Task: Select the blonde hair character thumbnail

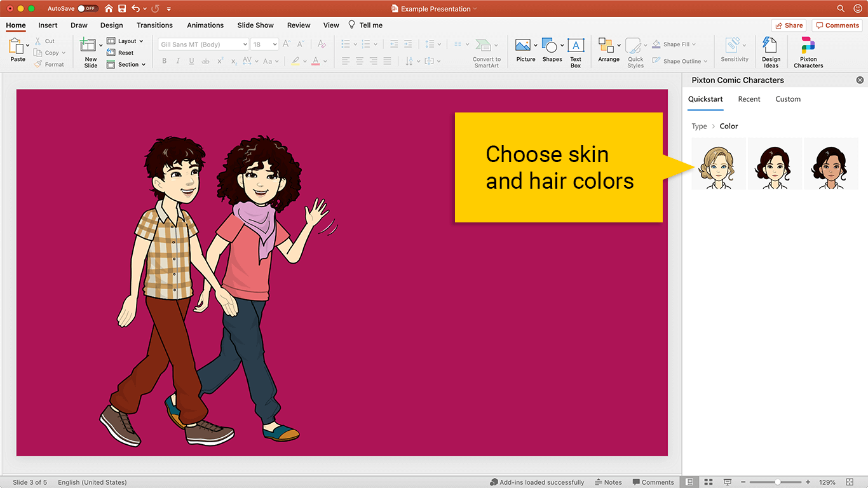Action: point(718,164)
